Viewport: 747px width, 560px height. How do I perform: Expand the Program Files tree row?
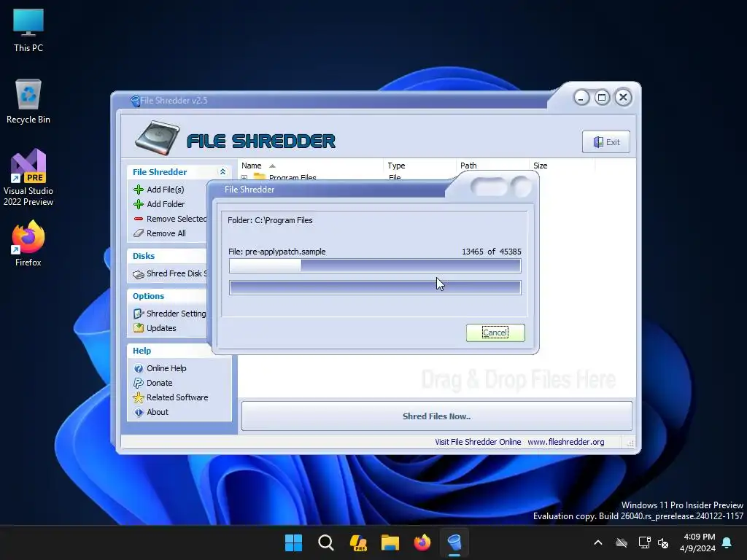pos(244,178)
